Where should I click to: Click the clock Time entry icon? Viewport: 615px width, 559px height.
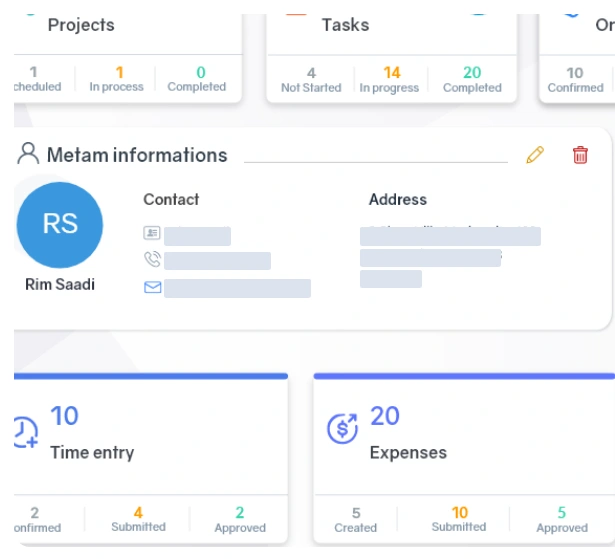(24, 431)
